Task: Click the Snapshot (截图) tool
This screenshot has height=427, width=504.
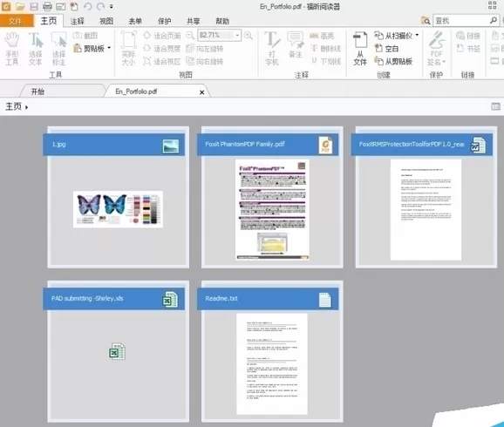Action: click(x=85, y=36)
